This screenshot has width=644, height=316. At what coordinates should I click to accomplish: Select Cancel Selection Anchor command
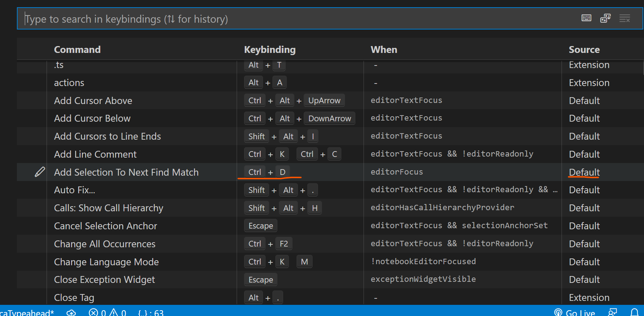(106, 226)
